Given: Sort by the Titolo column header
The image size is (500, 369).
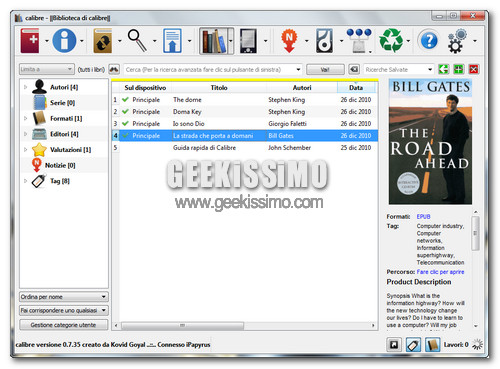Looking at the screenshot, I should 219,88.
